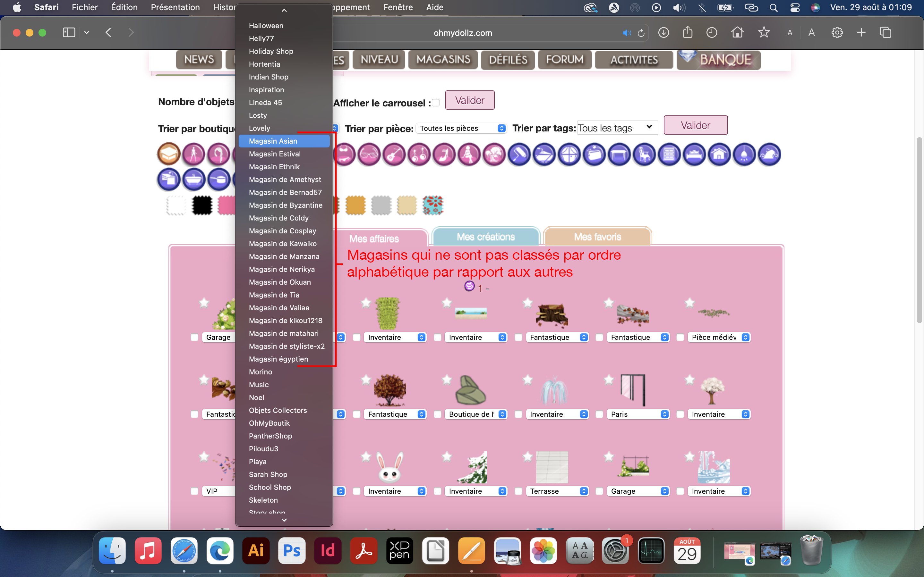Screen dimensions: 924x577
Task: Choose Magasin de Cosplay in the list
Action: [283, 231]
